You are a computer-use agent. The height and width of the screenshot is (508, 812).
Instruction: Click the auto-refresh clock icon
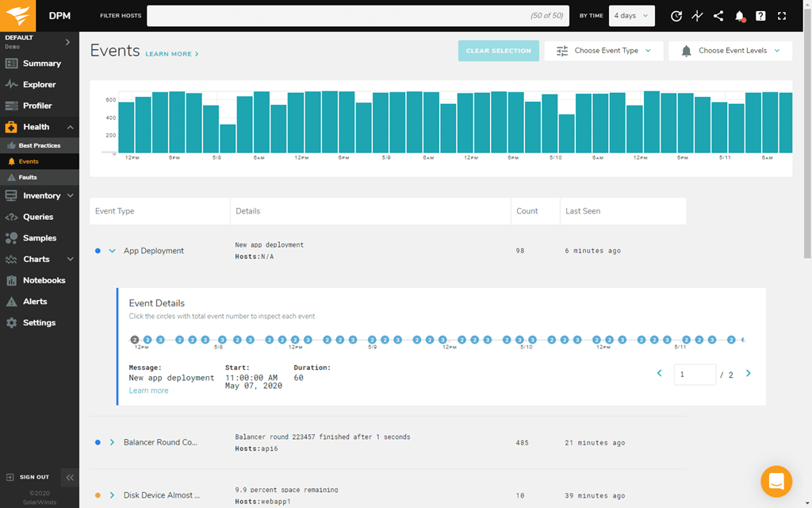tap(676, 16)
